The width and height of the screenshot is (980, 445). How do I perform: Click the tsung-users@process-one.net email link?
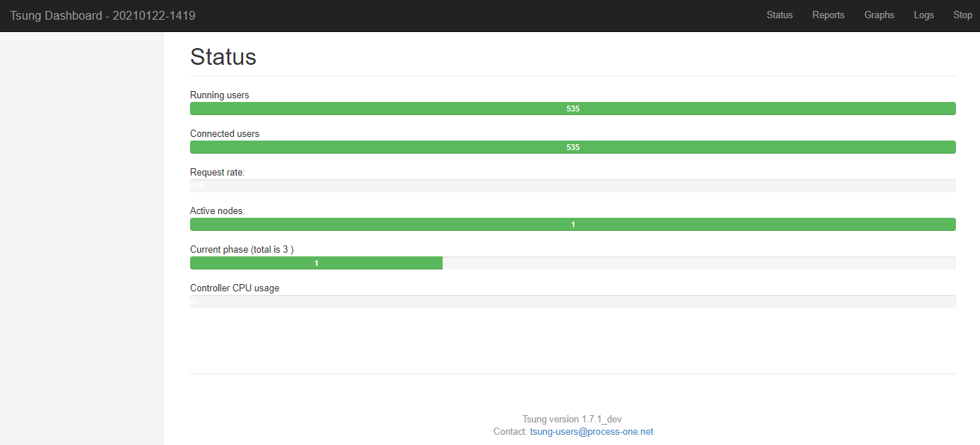pyautogui.click(x=591, y=431)
